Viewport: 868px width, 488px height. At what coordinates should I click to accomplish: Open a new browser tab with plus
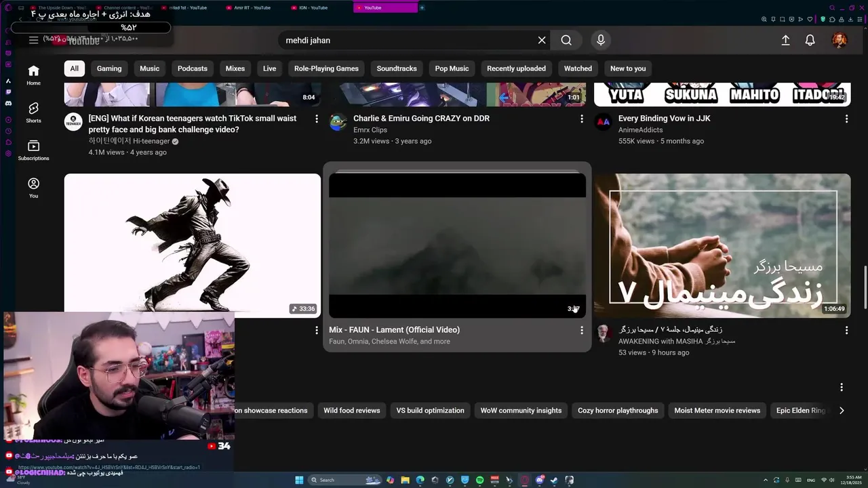pyautogui.click(x=422, y=7)
